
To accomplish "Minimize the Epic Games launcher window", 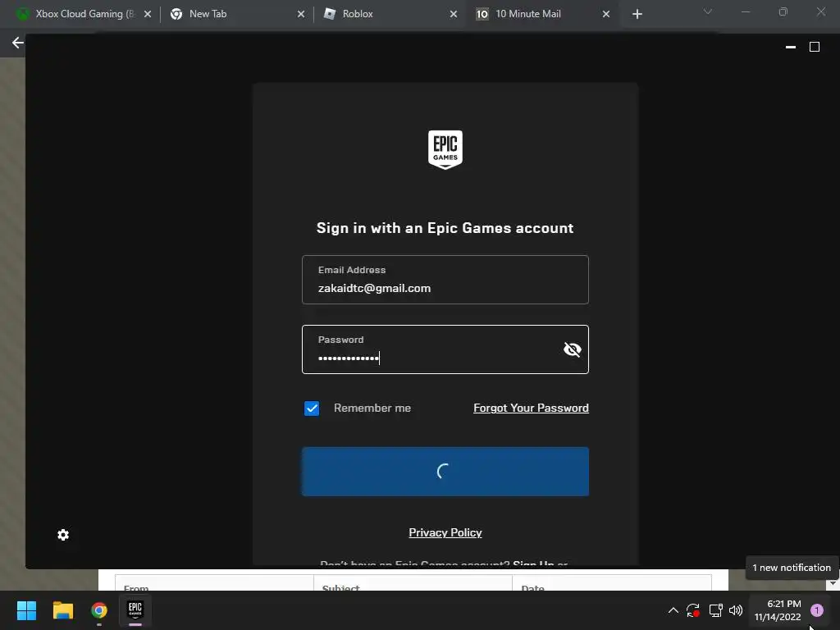I will [791, 47].
